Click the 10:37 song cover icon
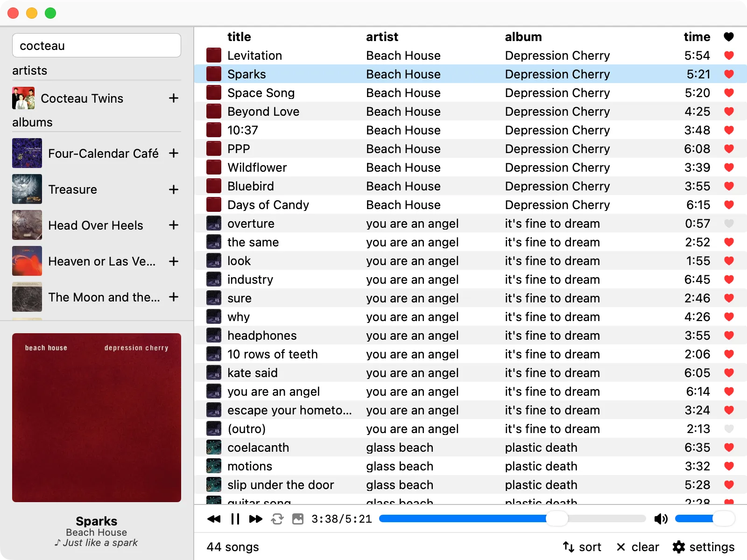 click(x=214, y=130)
